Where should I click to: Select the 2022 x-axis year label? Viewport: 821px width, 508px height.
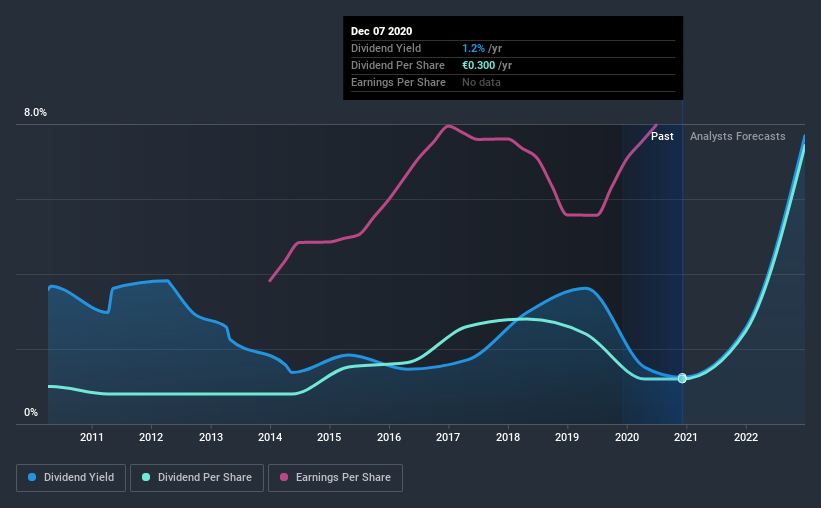point(746,437)
